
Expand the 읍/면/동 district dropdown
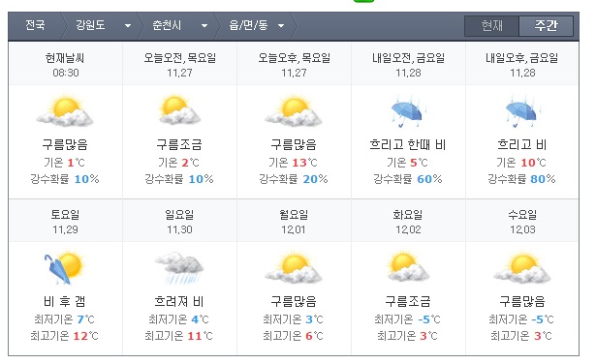pyautogui.click(x=257, y=25)
